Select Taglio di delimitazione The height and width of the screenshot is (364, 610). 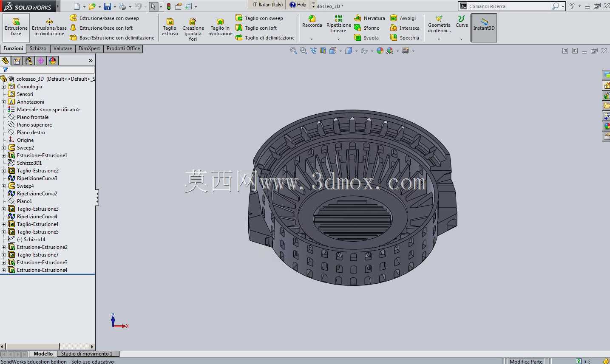(x=265, y=38)
